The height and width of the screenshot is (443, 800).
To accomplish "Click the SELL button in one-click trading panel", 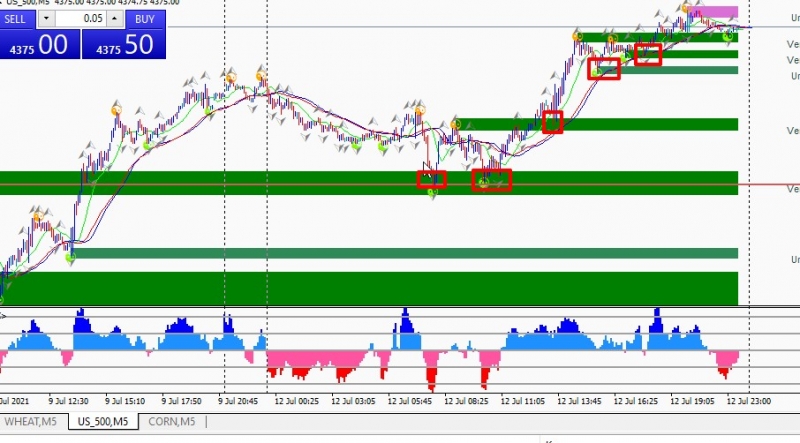I will coord(17,19).
